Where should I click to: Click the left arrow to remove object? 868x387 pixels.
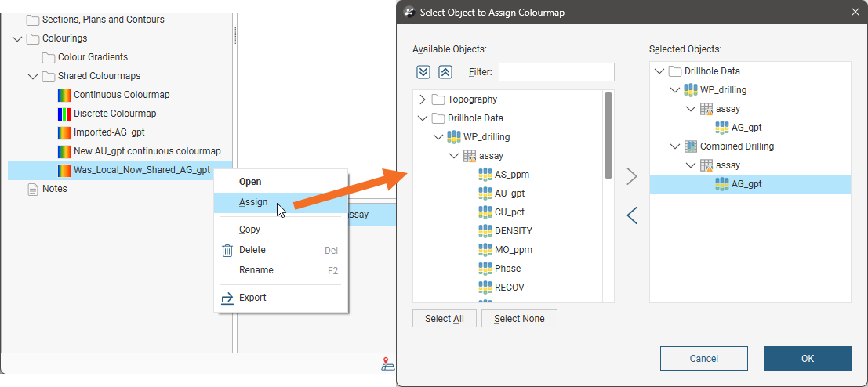(632, 215)
